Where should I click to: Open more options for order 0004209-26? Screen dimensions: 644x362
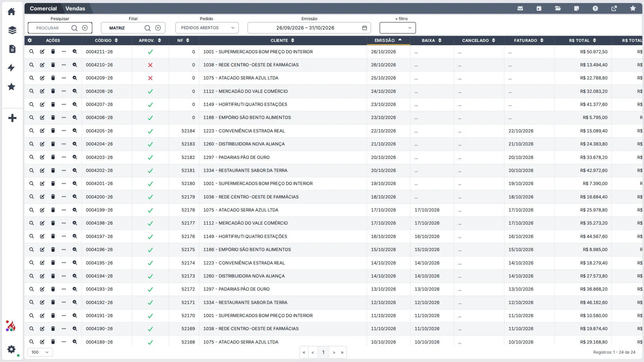coord(64,78)
